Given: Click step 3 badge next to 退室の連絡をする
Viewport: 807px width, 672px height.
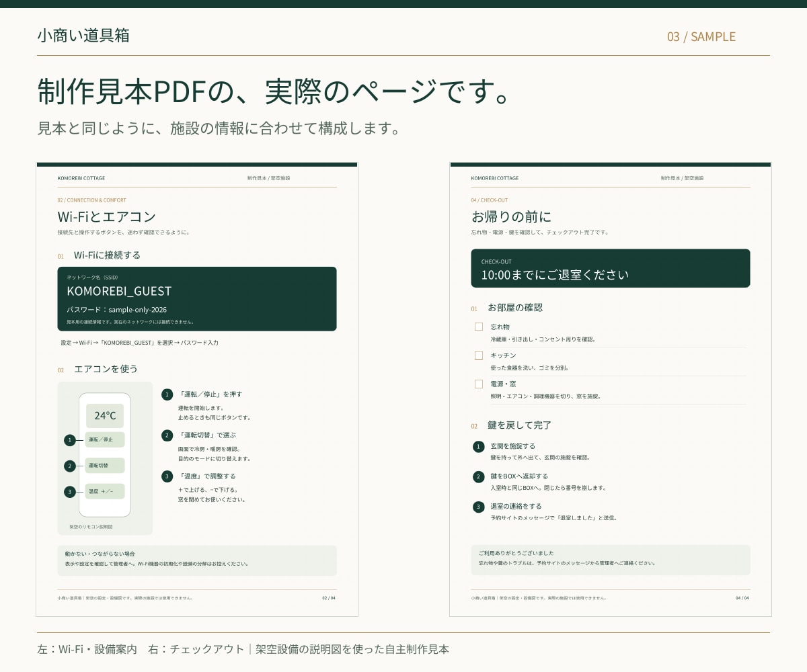Looking at the screenshot, I should tap(479, 507).
